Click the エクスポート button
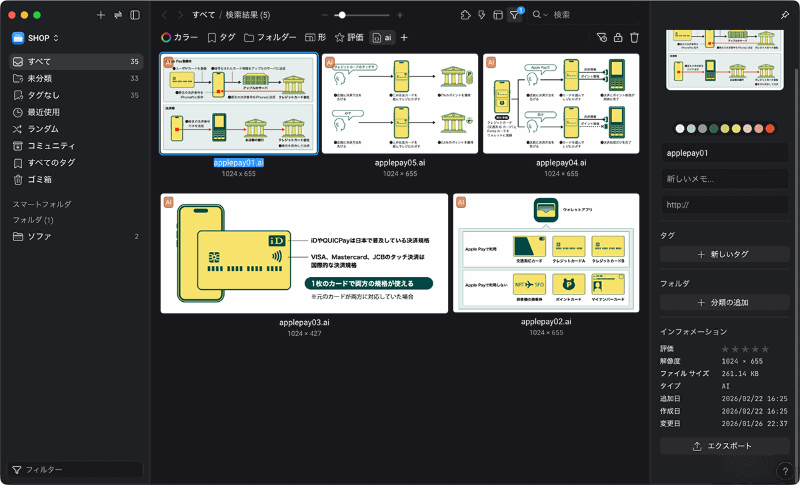The width and height of the screenshot is (800, 485). click(x=724, y=446)
